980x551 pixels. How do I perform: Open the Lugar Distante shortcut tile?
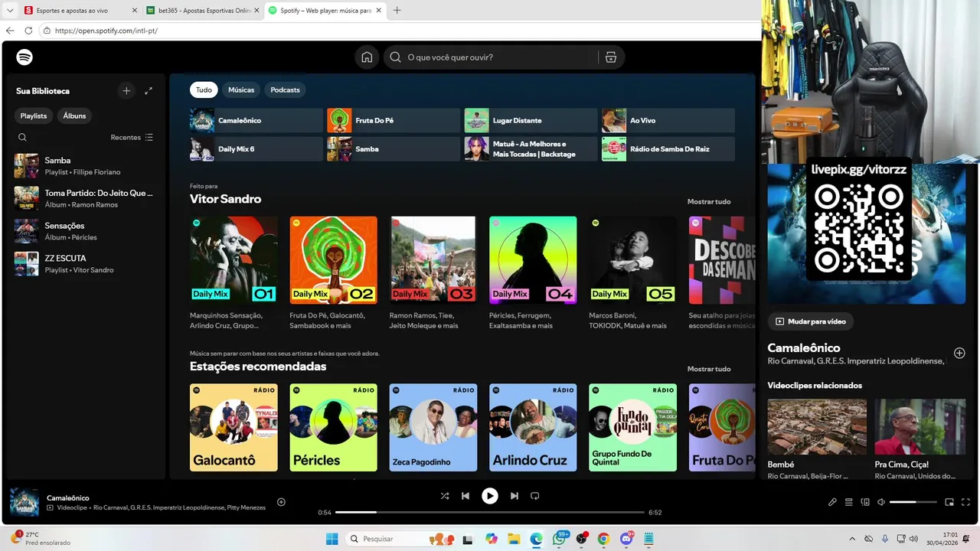point(531,121)
